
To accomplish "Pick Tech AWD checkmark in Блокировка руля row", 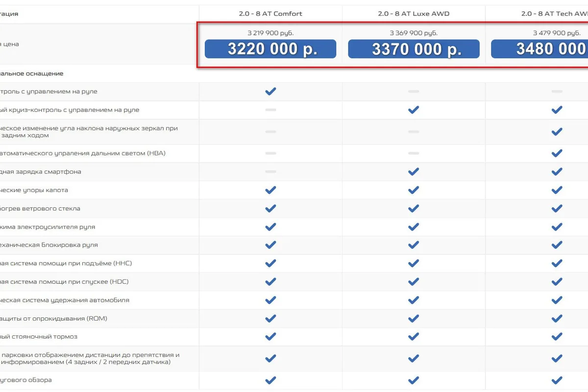I will click(557, 245).
